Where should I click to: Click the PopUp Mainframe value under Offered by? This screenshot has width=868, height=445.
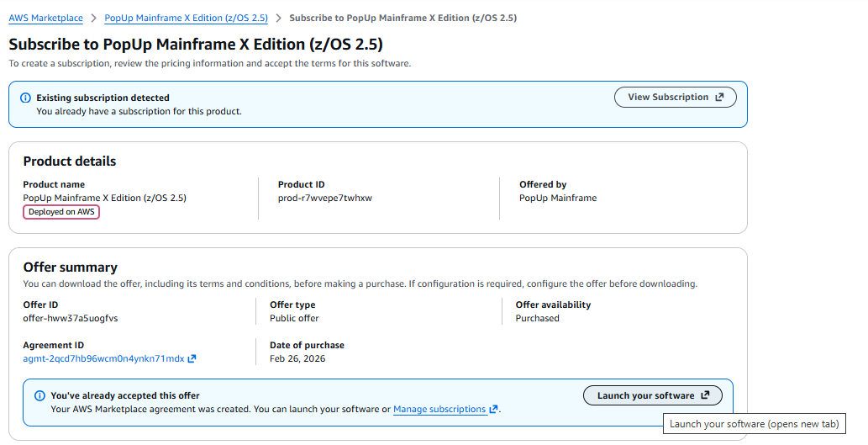click(x=558, y=198)
